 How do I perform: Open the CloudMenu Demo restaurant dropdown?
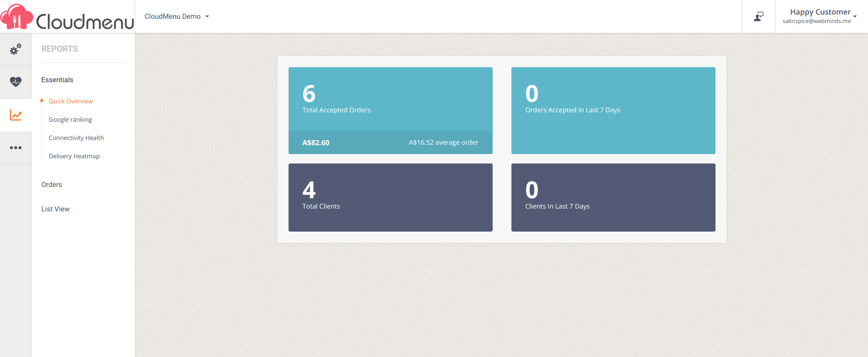click(177, 16)
